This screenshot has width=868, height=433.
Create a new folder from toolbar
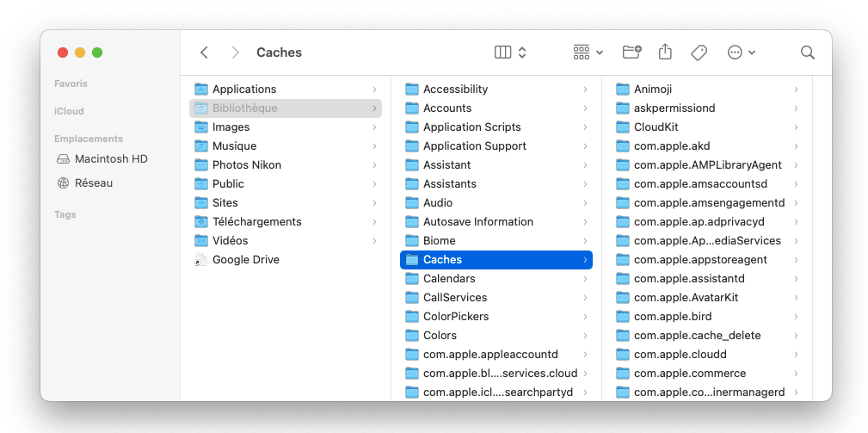(x=631, y=53)
